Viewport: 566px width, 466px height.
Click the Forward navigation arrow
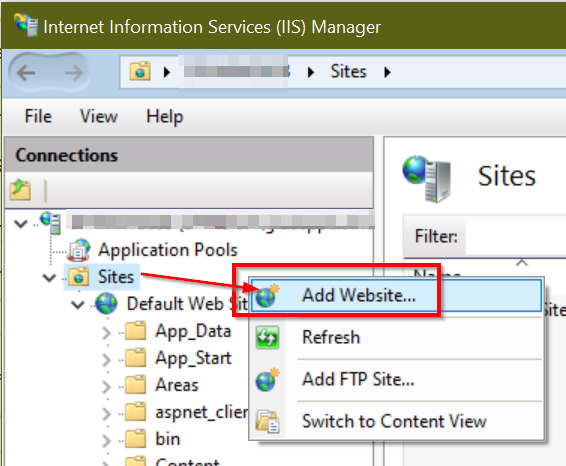point(74,73)
